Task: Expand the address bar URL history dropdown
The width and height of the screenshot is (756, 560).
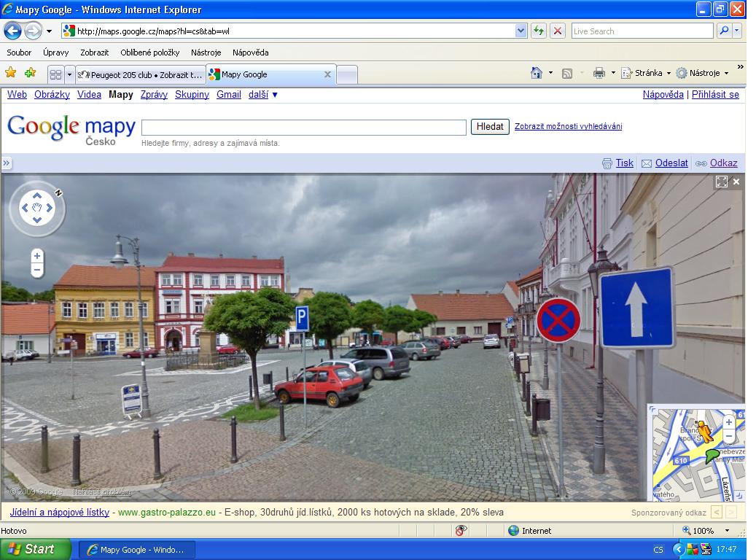Action: pos(521,31)
